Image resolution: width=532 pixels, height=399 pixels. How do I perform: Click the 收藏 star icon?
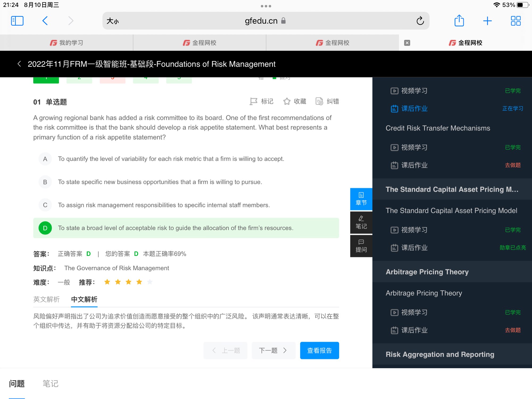287,101
